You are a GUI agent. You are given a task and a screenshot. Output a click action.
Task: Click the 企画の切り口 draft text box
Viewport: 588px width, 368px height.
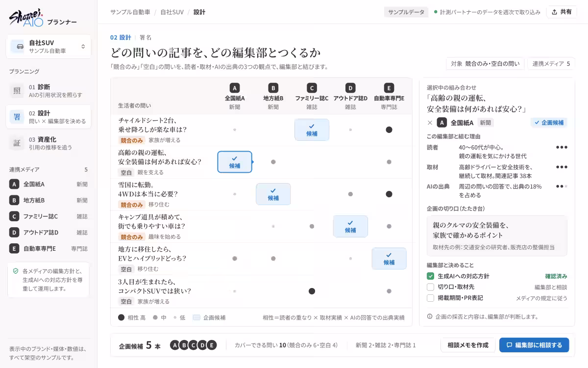click(x=497, y=236)
